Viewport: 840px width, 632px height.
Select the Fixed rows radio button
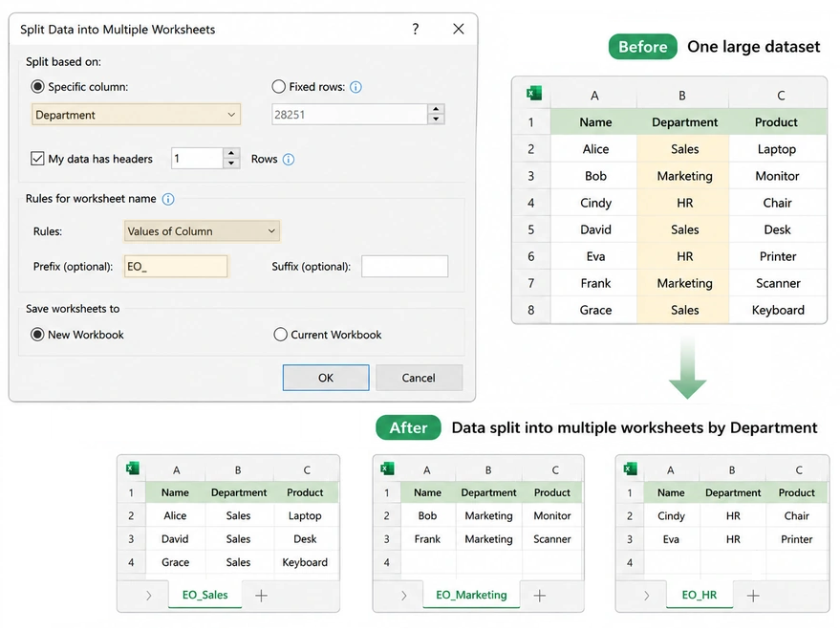279,86
